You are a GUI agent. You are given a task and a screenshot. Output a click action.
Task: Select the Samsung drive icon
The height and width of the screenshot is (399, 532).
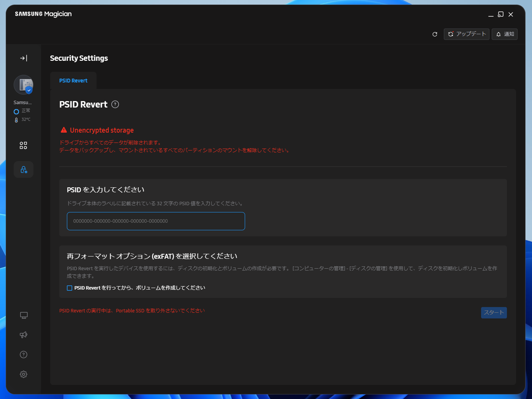[24, 85]
